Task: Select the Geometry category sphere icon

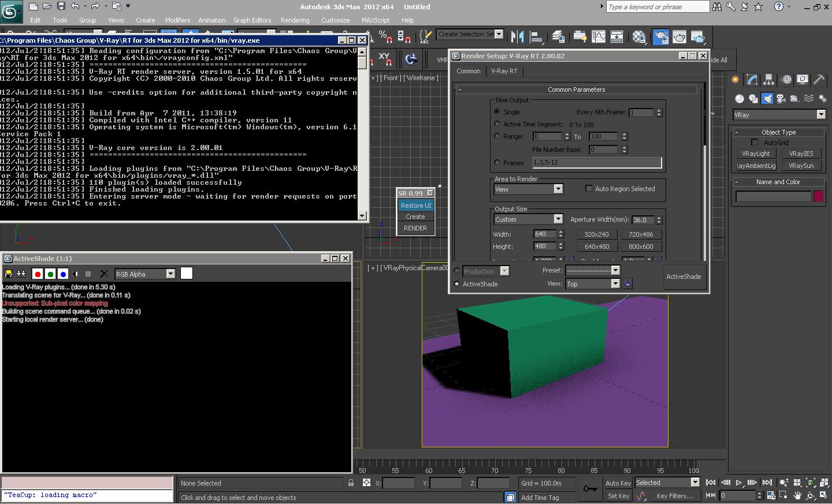Action: pos(739,99)
